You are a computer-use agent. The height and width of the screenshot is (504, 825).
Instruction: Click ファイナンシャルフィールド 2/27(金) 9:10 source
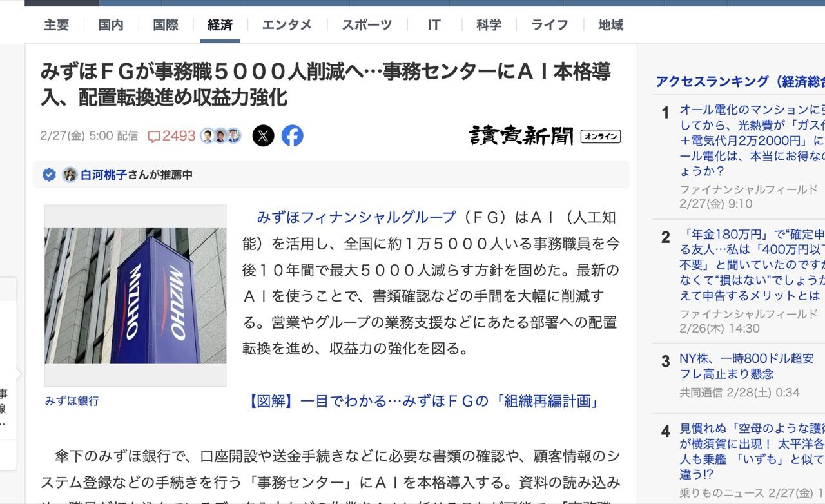pyautogui.click(x=748, y=197)
